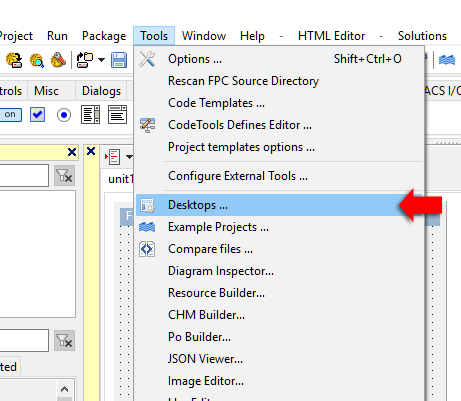Click the save disk toolbar icon
Viewport: 461px width, 401px height.
[x=119, y=60]
